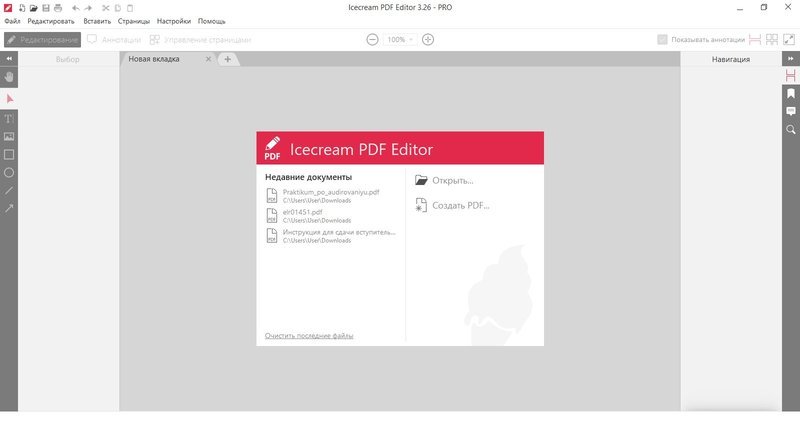This screenshot has height=425, width=800.
Task: Switch to fit-width view in top toolbar
Action: [755, 39]
